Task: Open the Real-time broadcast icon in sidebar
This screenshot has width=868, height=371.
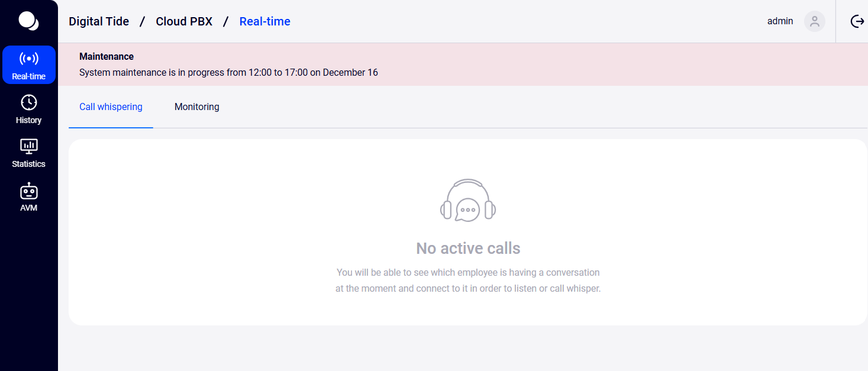Action: click(28, 59)
